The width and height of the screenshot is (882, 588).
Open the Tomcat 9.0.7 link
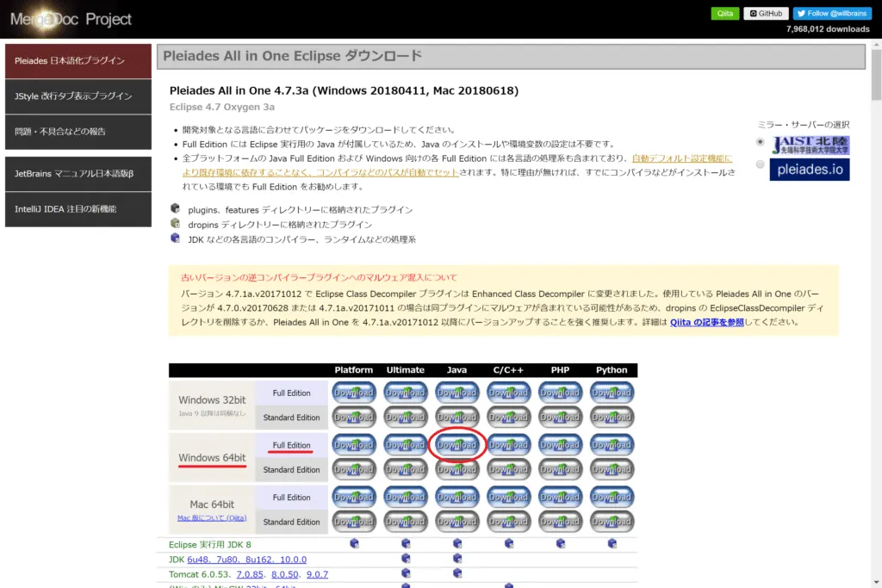pos(317,574)
